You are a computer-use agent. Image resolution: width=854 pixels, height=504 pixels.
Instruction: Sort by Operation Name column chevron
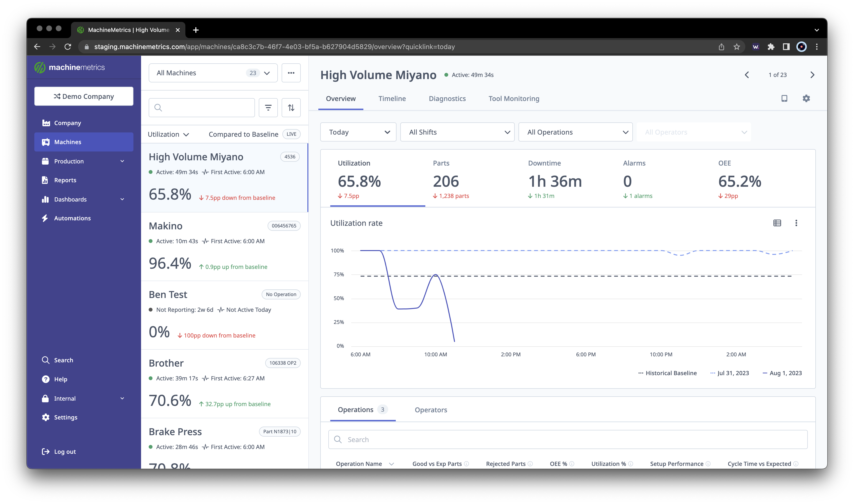391,464
